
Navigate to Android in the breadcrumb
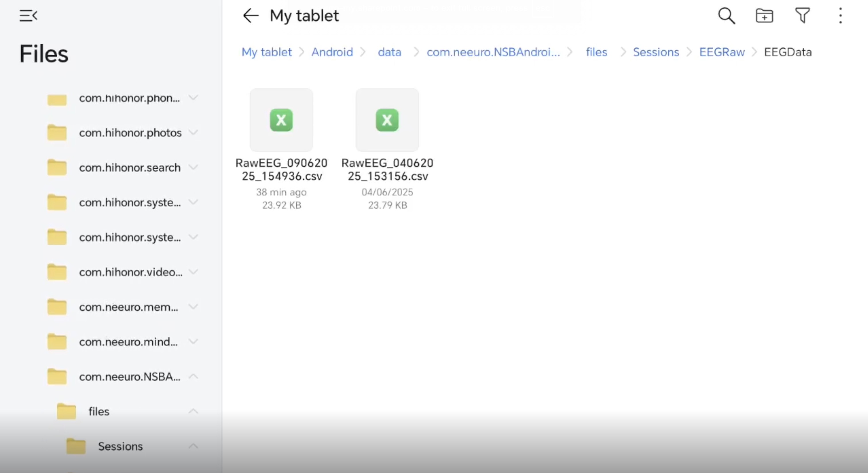point(332,52)
